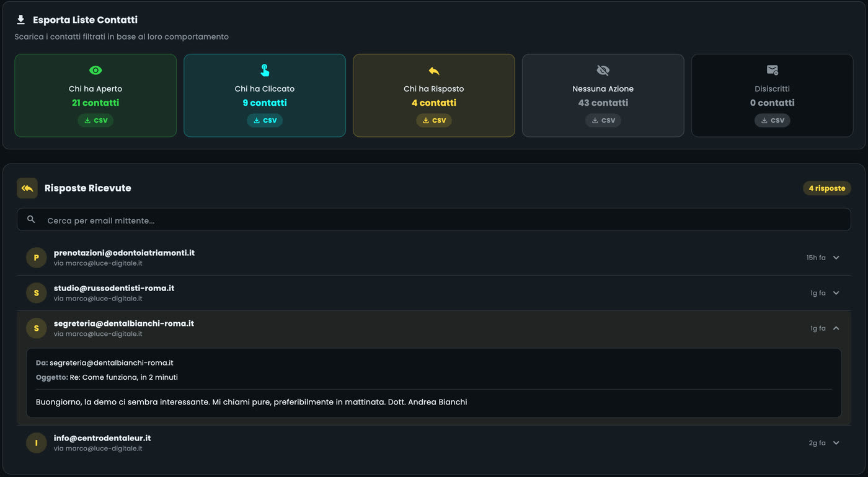This screenshot has width=868, height=477.
Task: Click the 15h fa timestamp
Action: (816, 258)
